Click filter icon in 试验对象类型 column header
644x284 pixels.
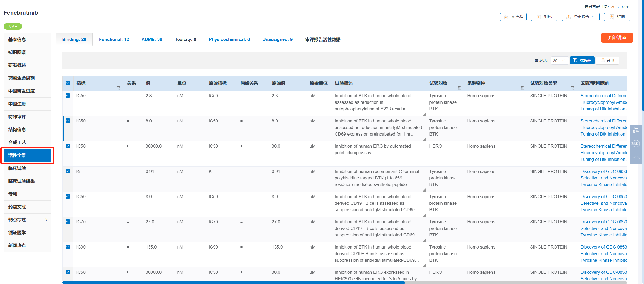[573, 88]
